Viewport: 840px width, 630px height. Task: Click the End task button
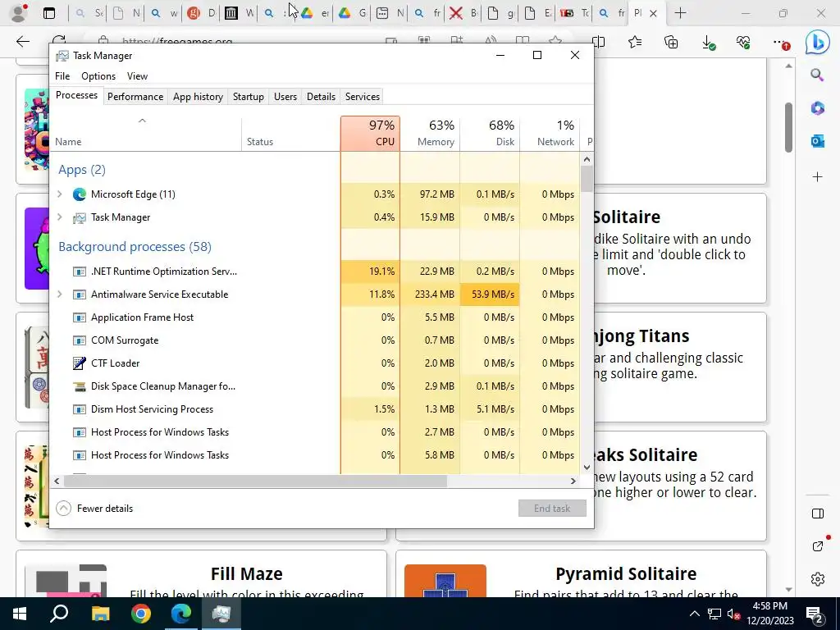tap(552, 509)
